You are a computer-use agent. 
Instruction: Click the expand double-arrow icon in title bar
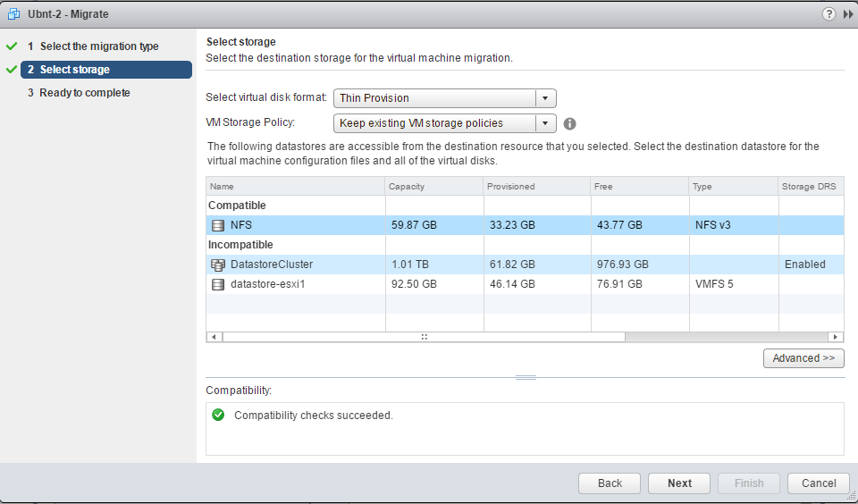847,14
